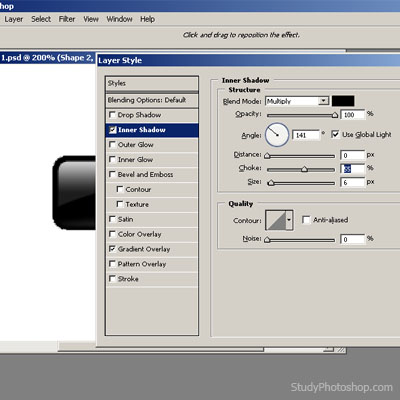
Task: Uncheck the Inner Shadow effect
Action: [x=113, y=130]
